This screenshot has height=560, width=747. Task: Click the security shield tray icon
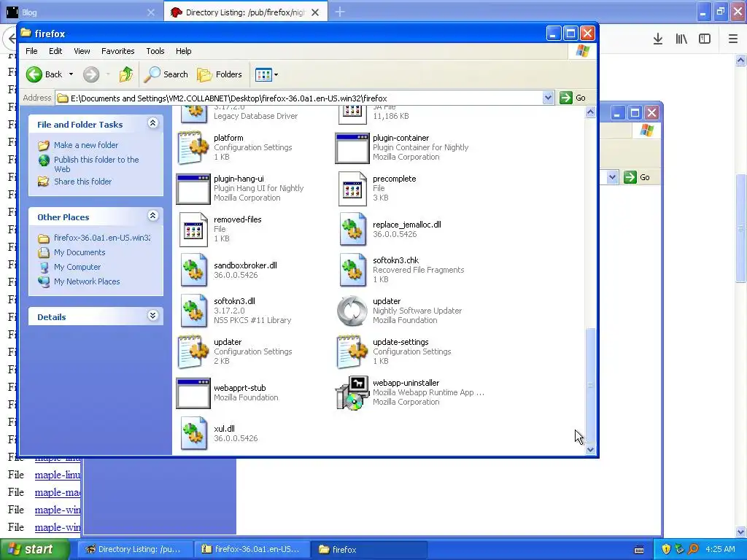coord(666,549)
